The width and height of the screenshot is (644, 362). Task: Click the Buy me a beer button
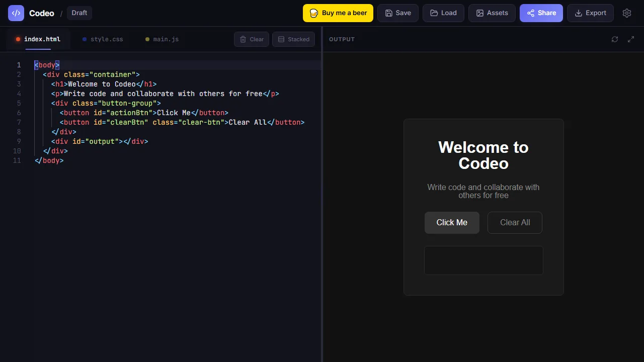pos(338,13)
